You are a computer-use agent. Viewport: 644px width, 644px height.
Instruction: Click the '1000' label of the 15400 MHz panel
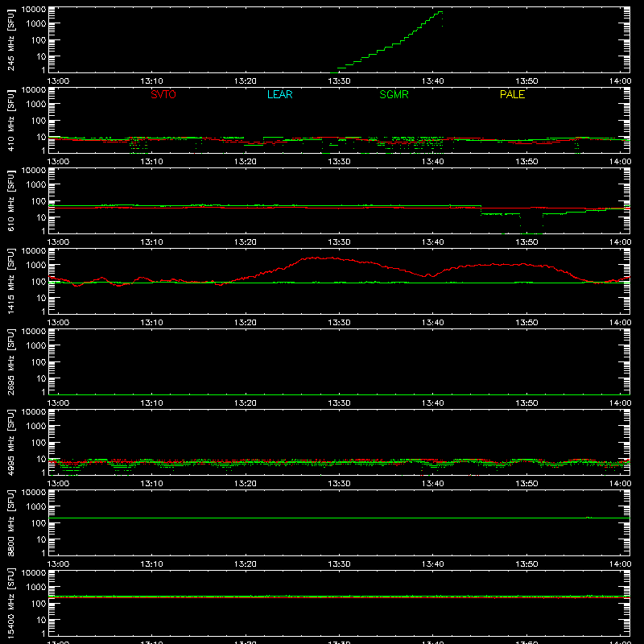click(x=36, y=588)
